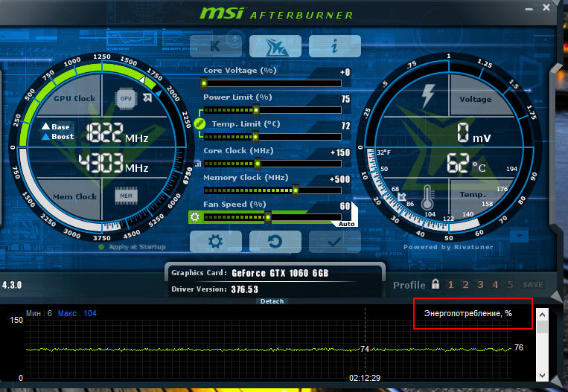568x392 pixels.
Task: Click the Core Clock slider handle
Action: 257,164
